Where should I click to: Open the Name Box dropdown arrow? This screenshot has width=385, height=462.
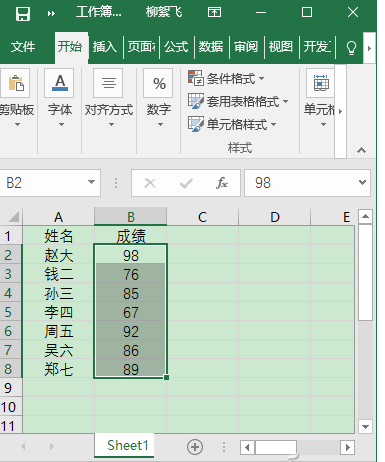coord(91,182)
